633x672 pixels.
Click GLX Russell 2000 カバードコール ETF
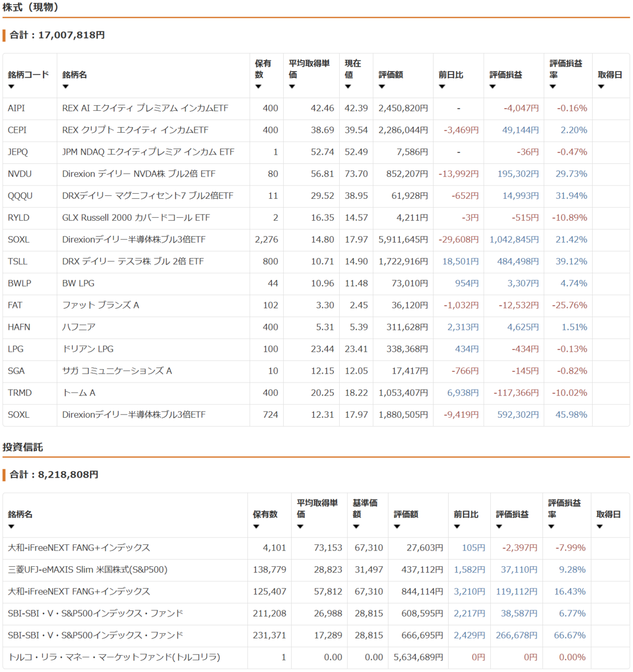(x=136, y=217)
